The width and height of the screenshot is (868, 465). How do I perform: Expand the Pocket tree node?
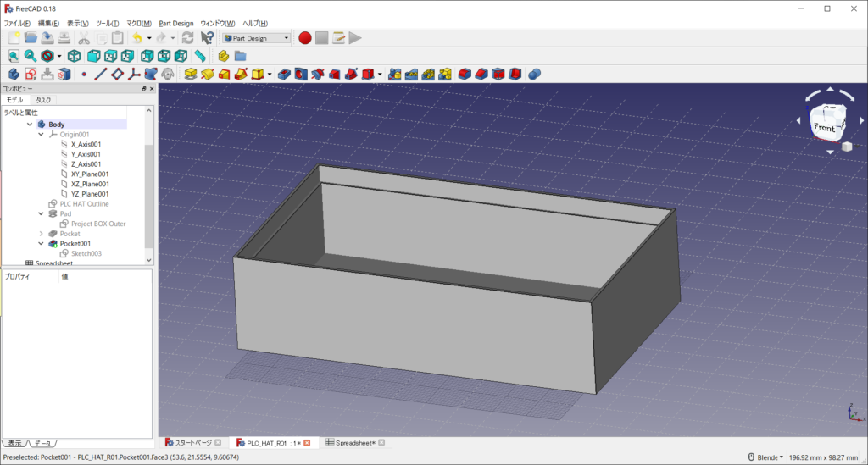(41, 233)
